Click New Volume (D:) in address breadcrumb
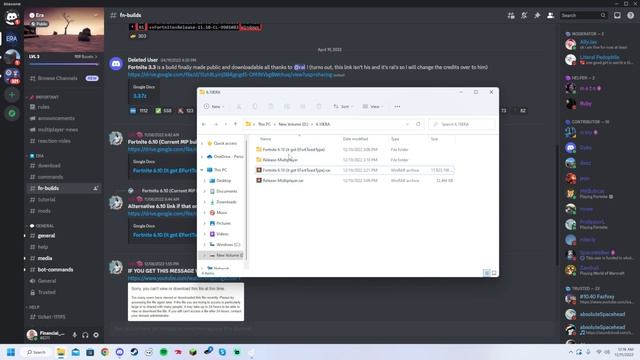640x360 pixels. click(293, 124)
